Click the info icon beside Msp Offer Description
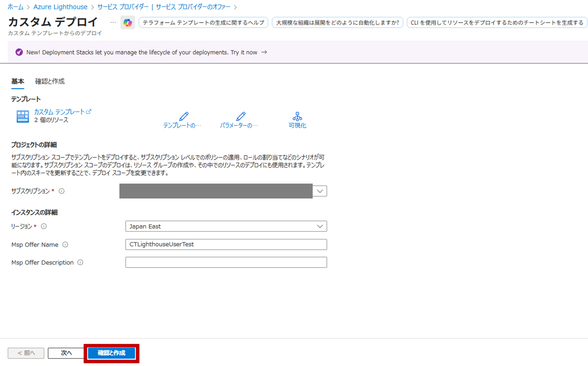The width and height of the screenshot is (588, 366). point(80,262)
